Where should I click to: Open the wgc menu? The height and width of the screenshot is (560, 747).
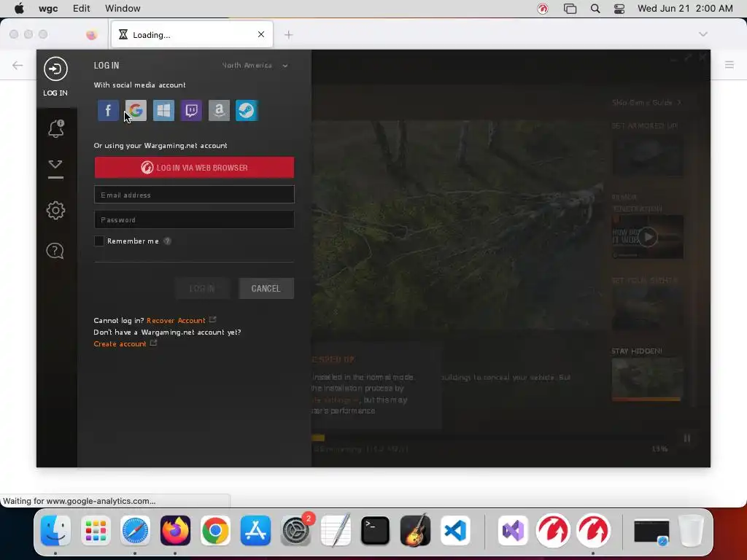[x=48, y=9]
